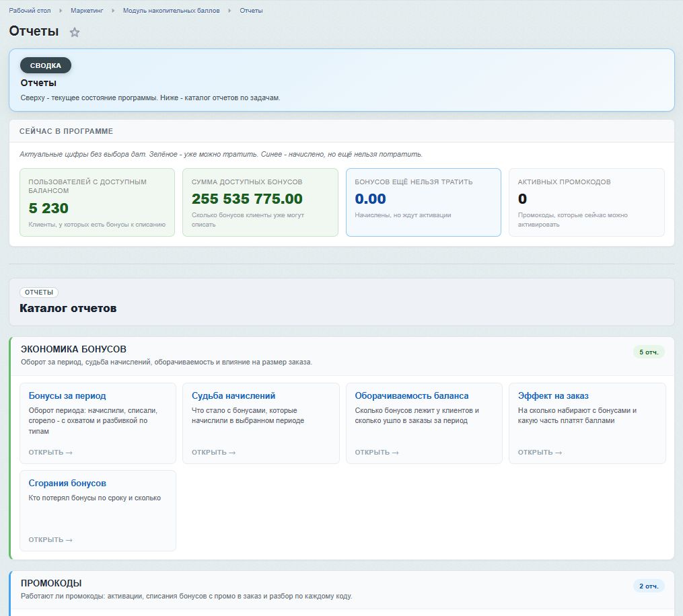The height and width of the screenshot is (616, 683).
Task: Open the Оборачиваемость баланса report title
Action: coord(412,395)
